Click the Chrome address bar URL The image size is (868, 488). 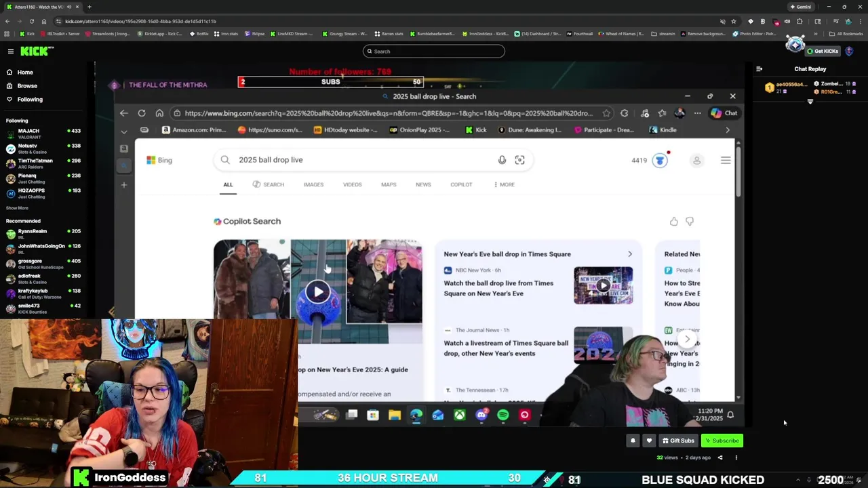[140, 21]
